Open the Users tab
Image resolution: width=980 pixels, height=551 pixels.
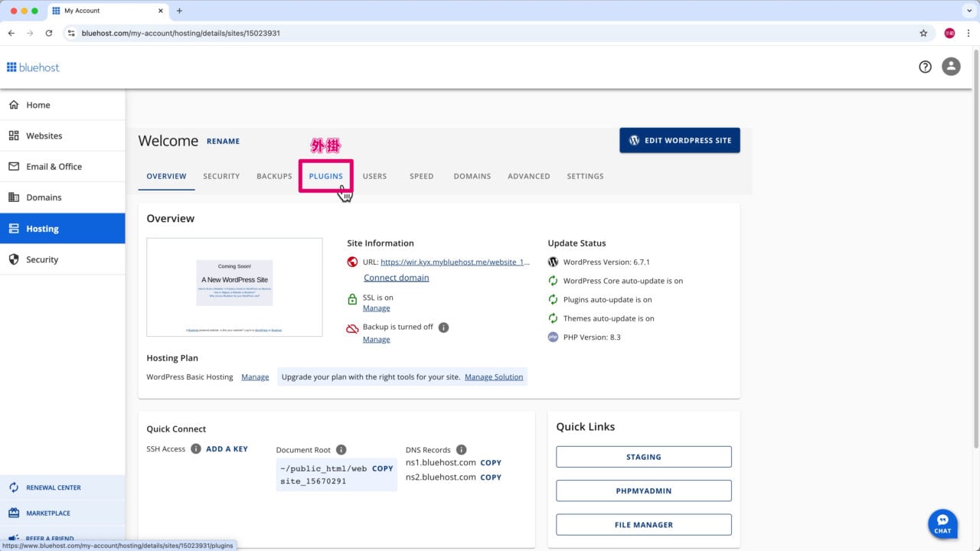[x=374, y=176]
